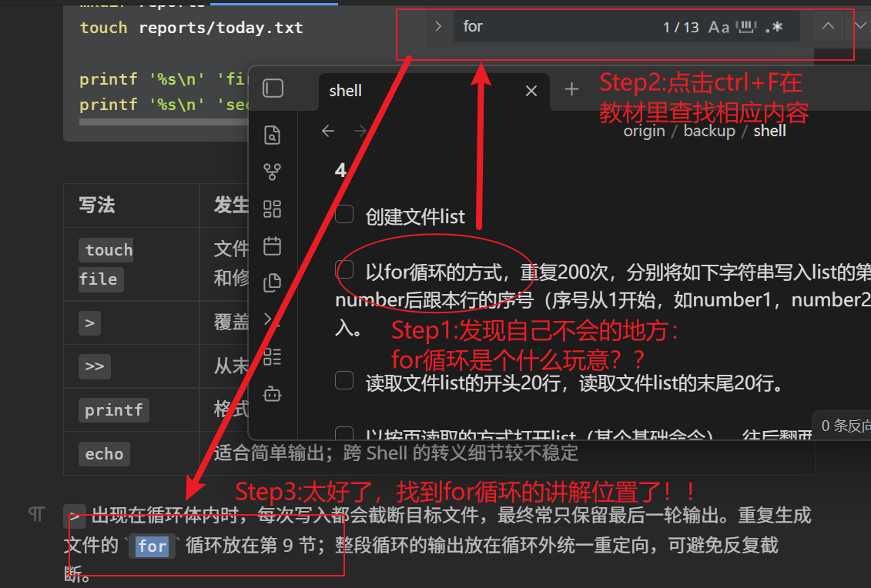Image resolution: width=871 pixels, height=588 pixels.
Task: Navigate back with the left arrow
Action: tap(328, 131)
